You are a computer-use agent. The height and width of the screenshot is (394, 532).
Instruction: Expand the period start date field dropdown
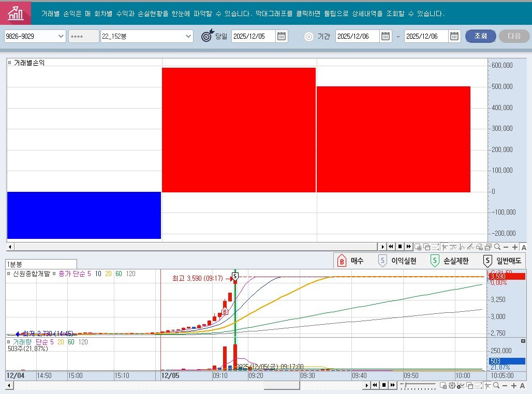click(385, 36)
